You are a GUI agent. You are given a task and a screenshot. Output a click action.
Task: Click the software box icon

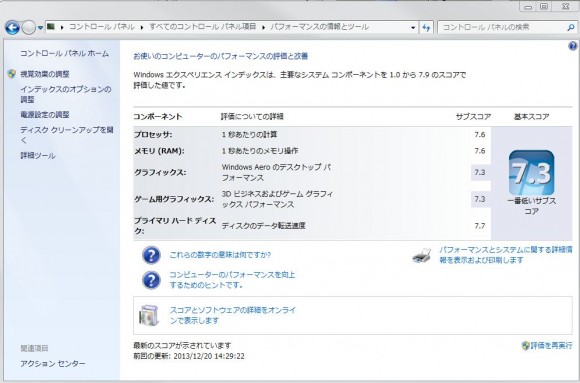(x=149, y=316)
